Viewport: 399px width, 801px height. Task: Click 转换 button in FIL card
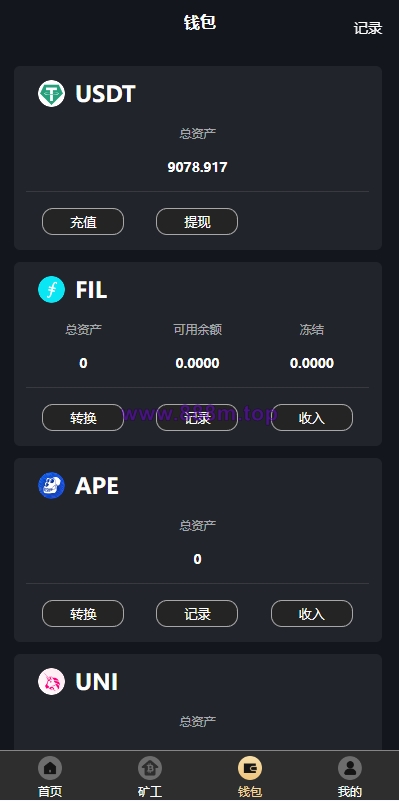[83, 418]
